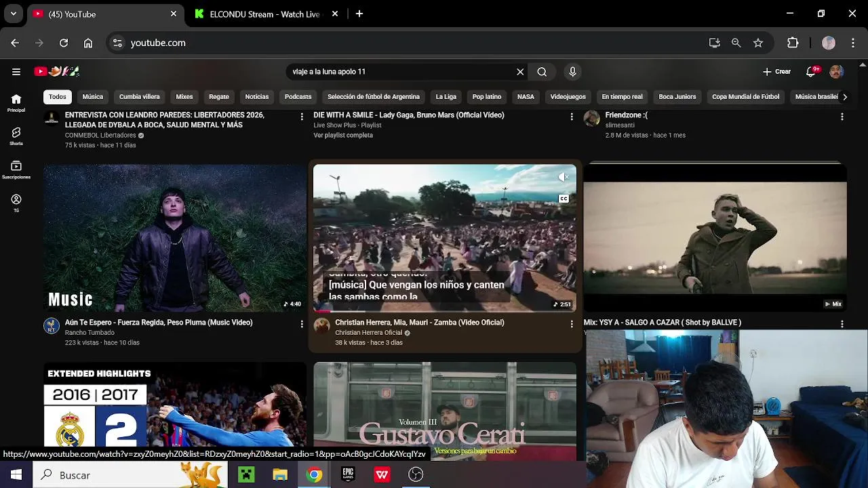Select the NASA filter chip
This screenshot has width=868, height=488.
[526, 96]
